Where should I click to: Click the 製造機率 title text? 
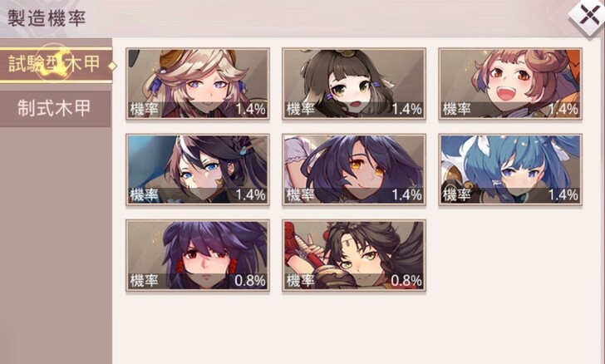pos(47,18)
